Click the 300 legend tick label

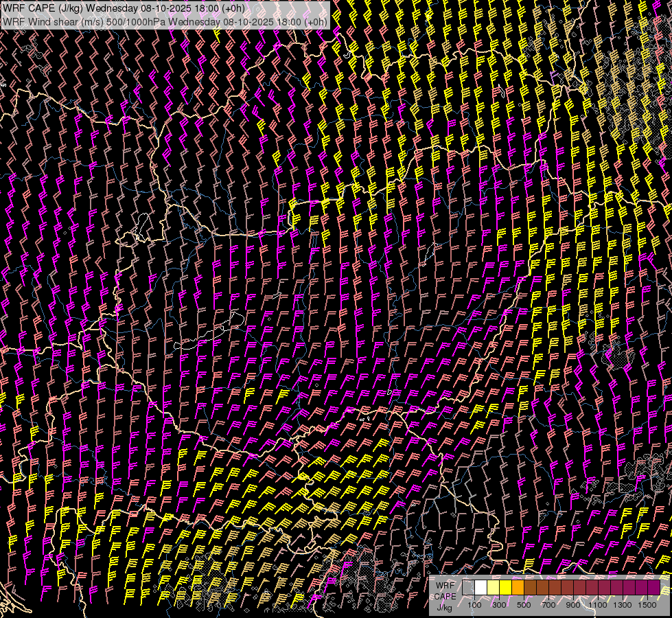point(499,605)
